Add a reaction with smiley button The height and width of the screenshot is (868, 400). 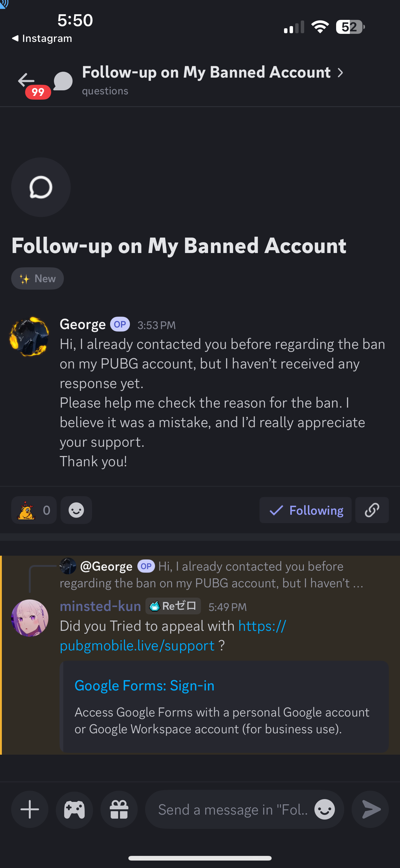[x=76, y=510]
